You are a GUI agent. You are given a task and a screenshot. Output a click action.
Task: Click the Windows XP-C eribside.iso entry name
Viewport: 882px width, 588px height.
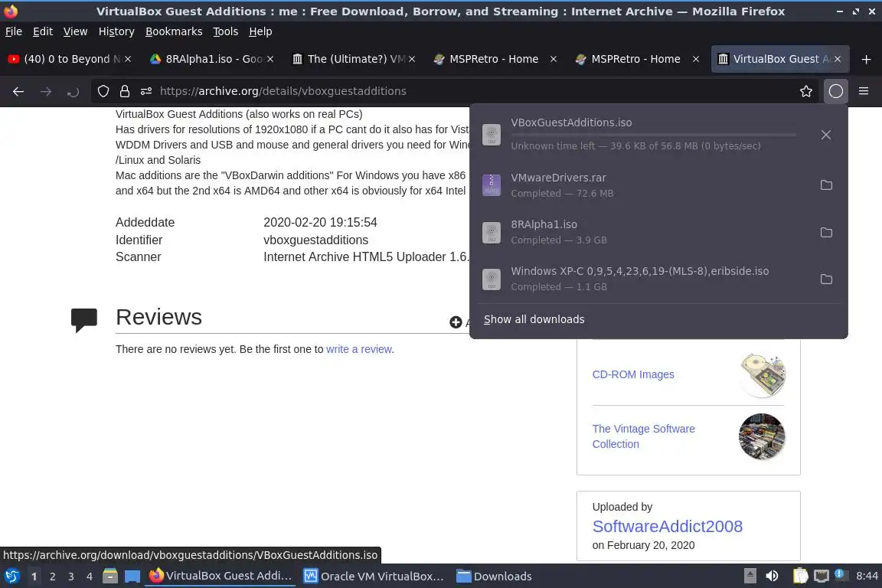(639, 271)
